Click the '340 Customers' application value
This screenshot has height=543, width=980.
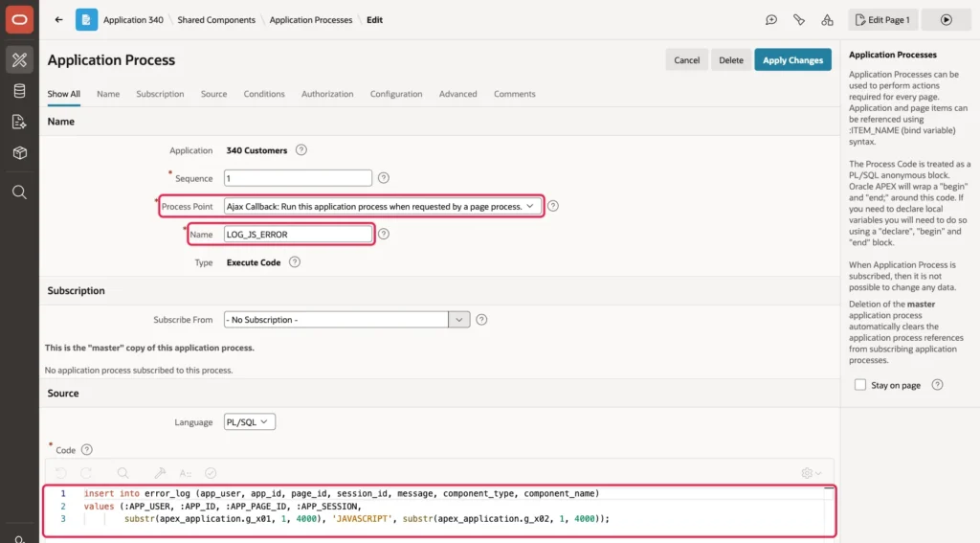point(256,150)
